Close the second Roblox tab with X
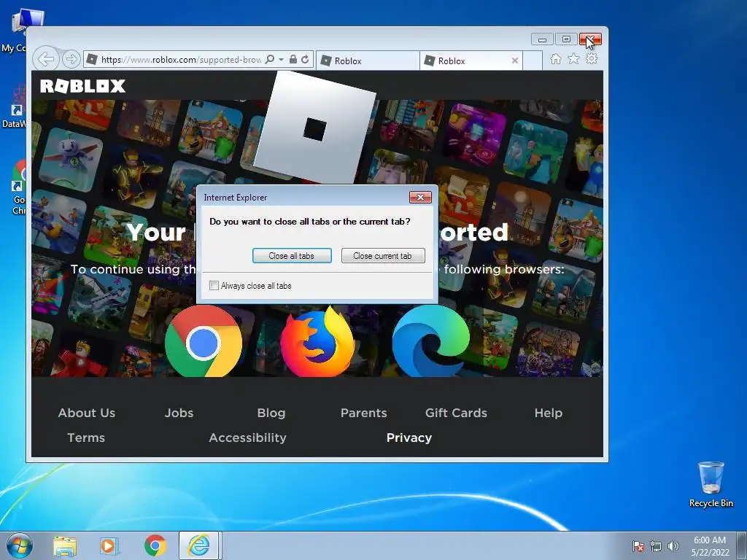747x560 pixels. click(x=514, y=61)
